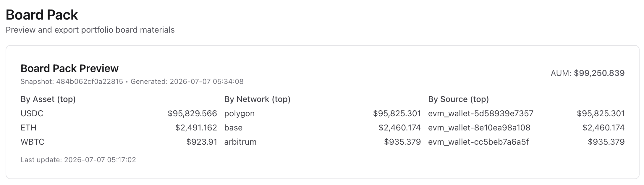This screenshot has width=644, height=185.
Task: Click the ETH asset row label
Action: pos(28,128)
